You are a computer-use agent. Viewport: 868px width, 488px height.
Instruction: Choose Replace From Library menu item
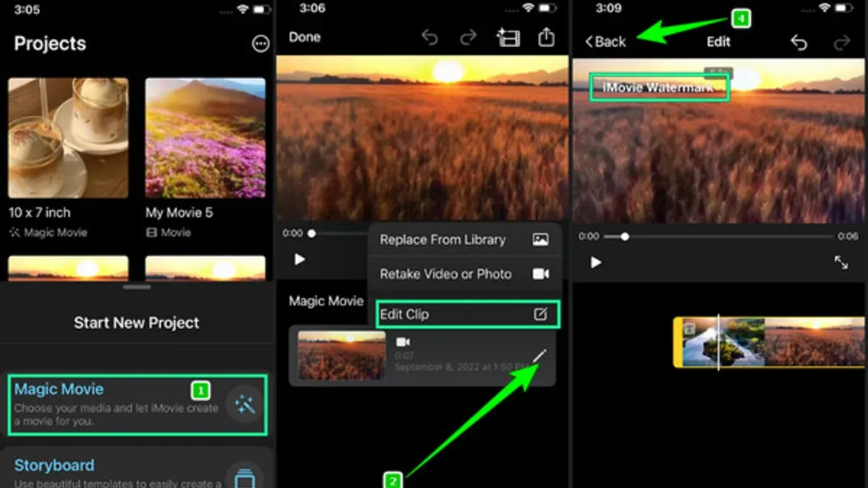[x=464, y=239]
